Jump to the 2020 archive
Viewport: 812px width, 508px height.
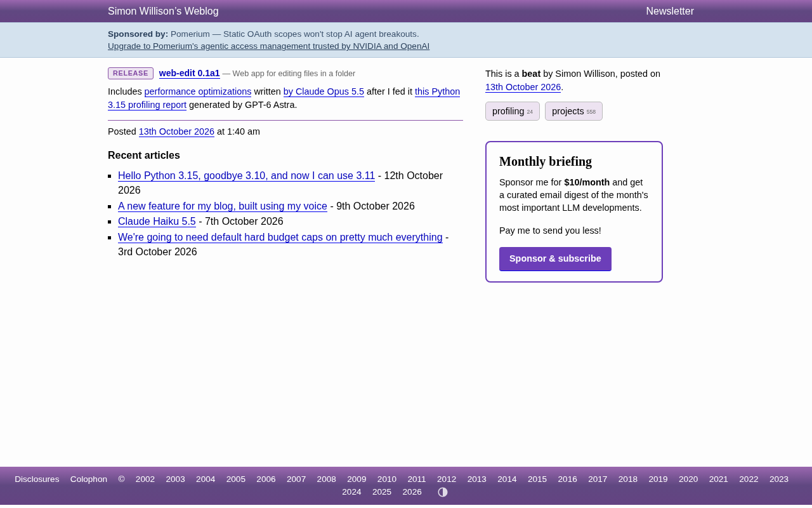688,479
